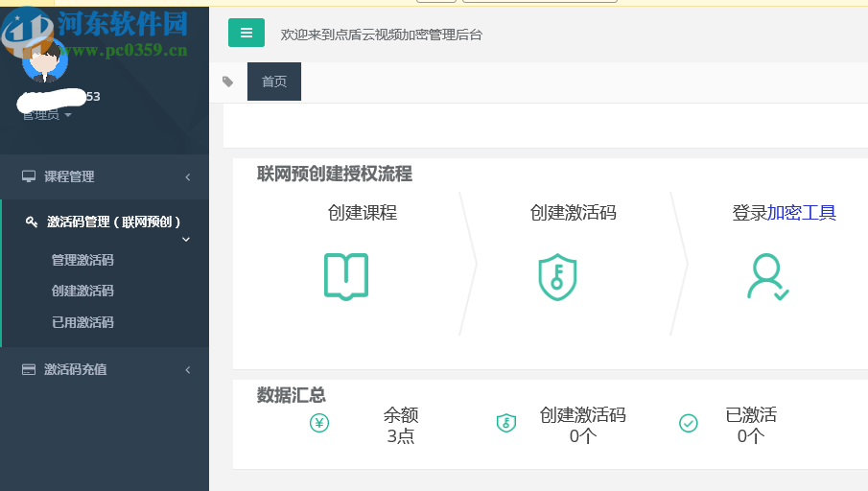Expand 课程管理 with its chevron
Viewport: 868px width, 491px height.
(188, 177)
